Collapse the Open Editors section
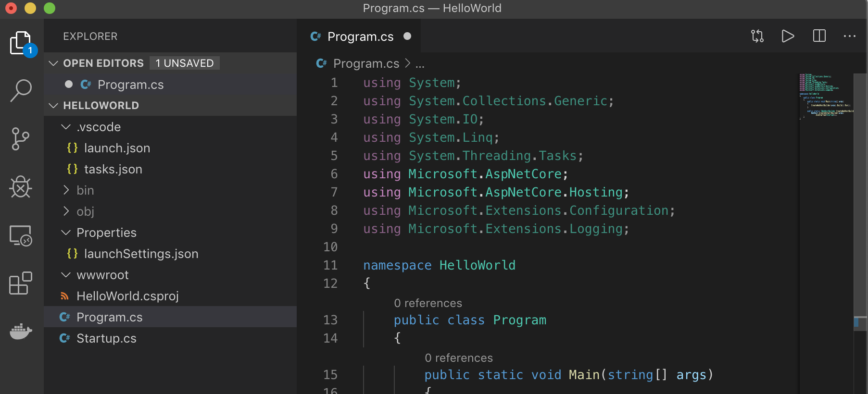This screenshot has width=868, height=394. pyautogui.click(x=53, y=63)
